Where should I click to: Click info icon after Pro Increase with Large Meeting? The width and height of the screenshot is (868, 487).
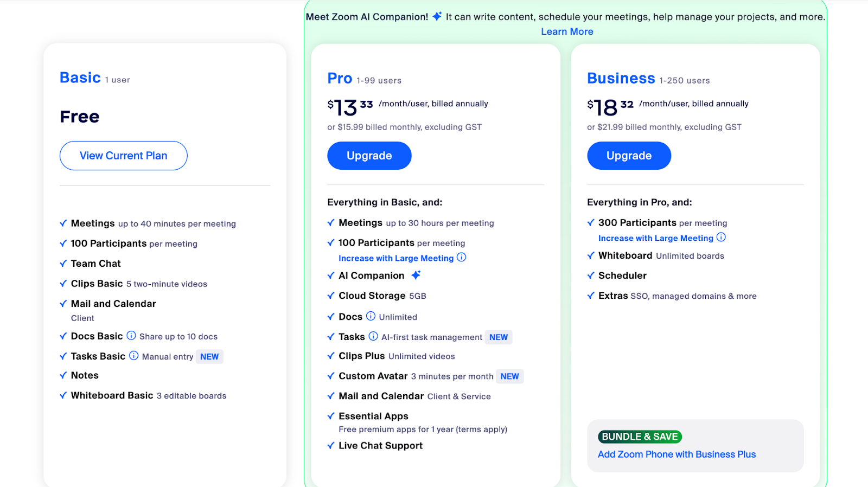point(461,257)
